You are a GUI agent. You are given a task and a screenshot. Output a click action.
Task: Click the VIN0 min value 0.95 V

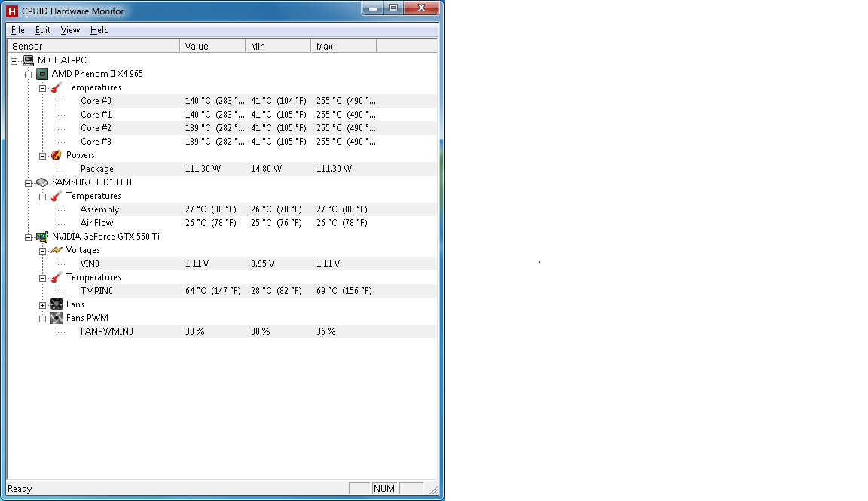(262, 264)
